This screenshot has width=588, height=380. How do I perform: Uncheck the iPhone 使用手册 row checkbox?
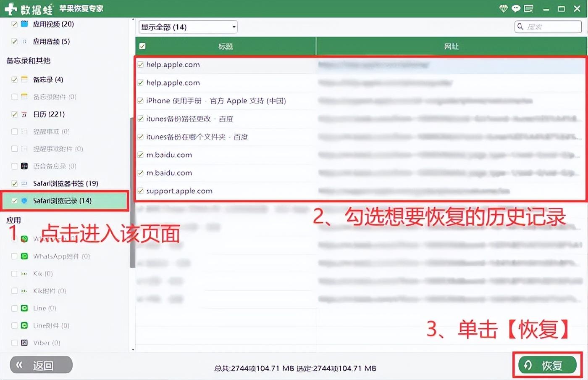click(x=141, y=101)
